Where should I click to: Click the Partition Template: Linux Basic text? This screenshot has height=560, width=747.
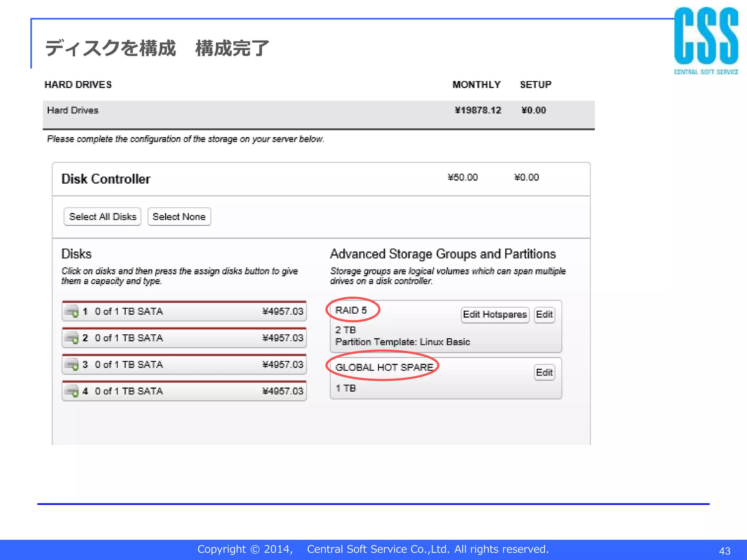click(403, 342)
